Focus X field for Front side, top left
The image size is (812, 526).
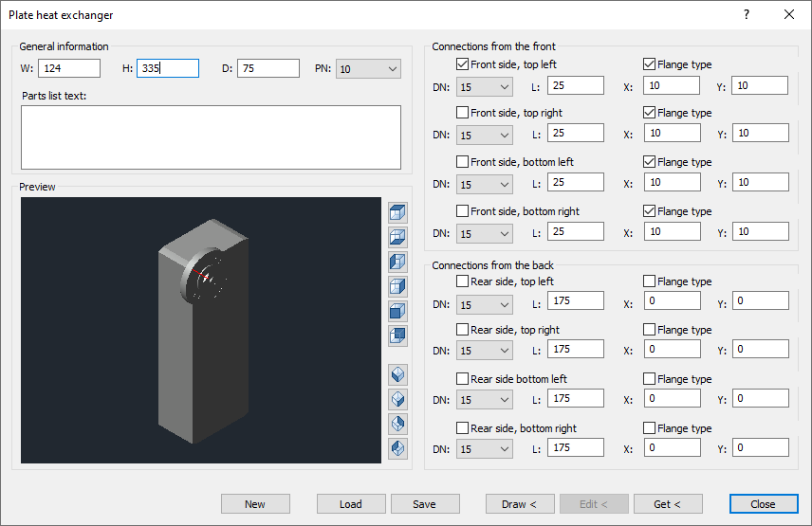pos(672,85)
